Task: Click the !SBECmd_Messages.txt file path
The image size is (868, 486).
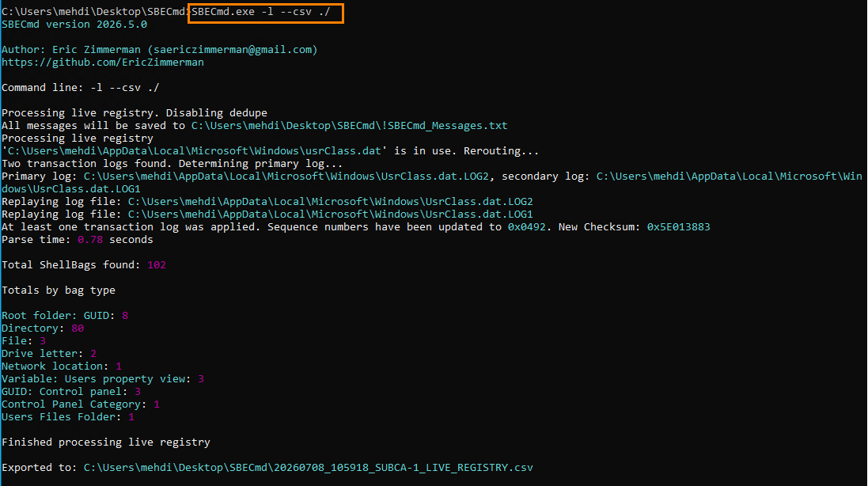Action: pos(349,126)
